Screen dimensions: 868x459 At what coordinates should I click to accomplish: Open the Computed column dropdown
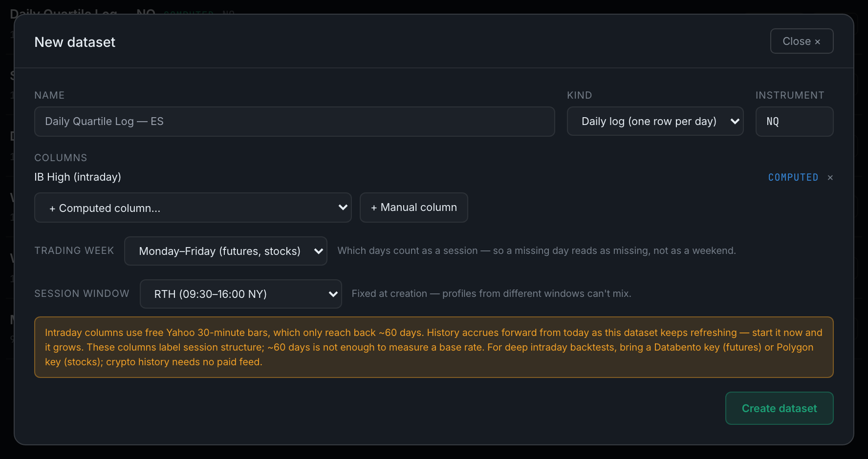pos(193,208)
